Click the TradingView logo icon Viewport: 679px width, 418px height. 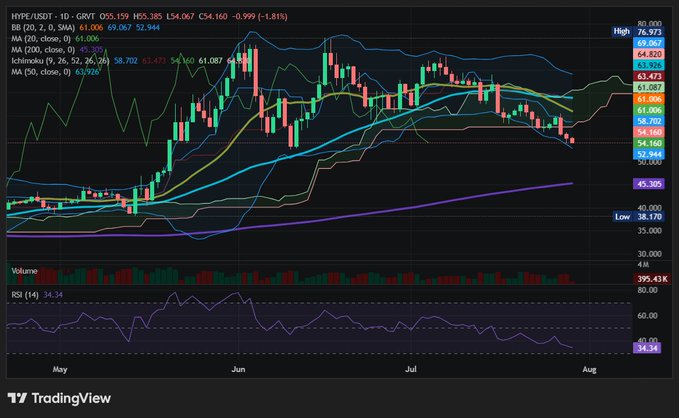pos(17,398)
